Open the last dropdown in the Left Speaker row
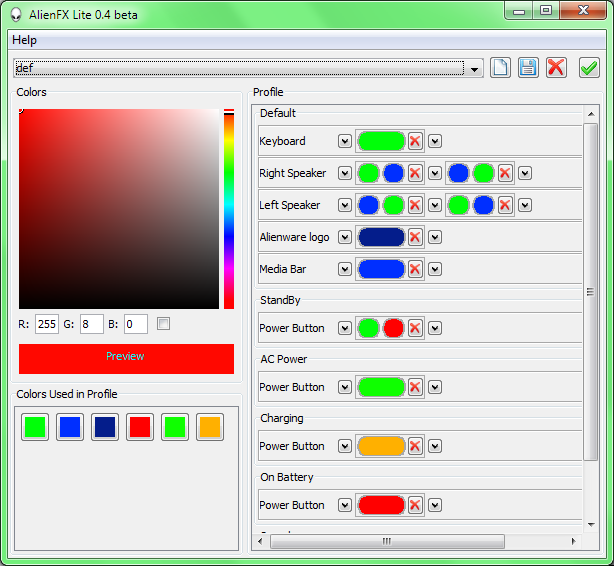Image resolution: width=614 pixels, height=566 pixels. coord(525,205)
